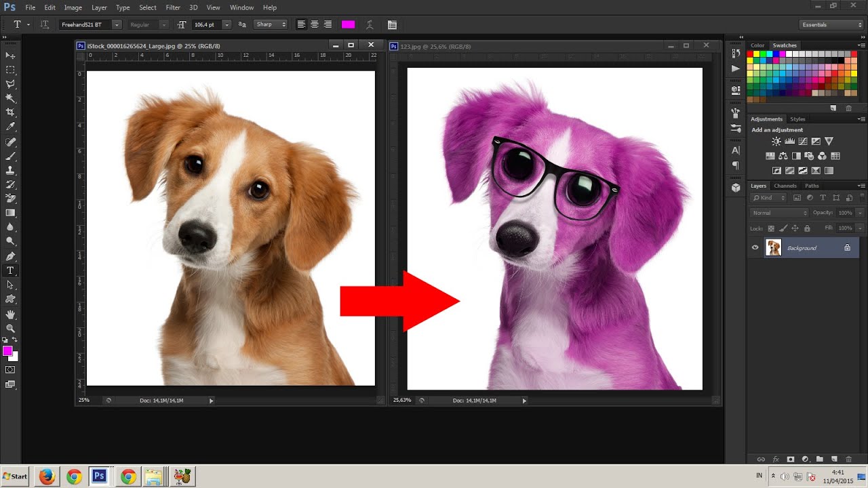
Task: Select the History Brush tool
Action: pyautogui.click(x=10, y=184)
